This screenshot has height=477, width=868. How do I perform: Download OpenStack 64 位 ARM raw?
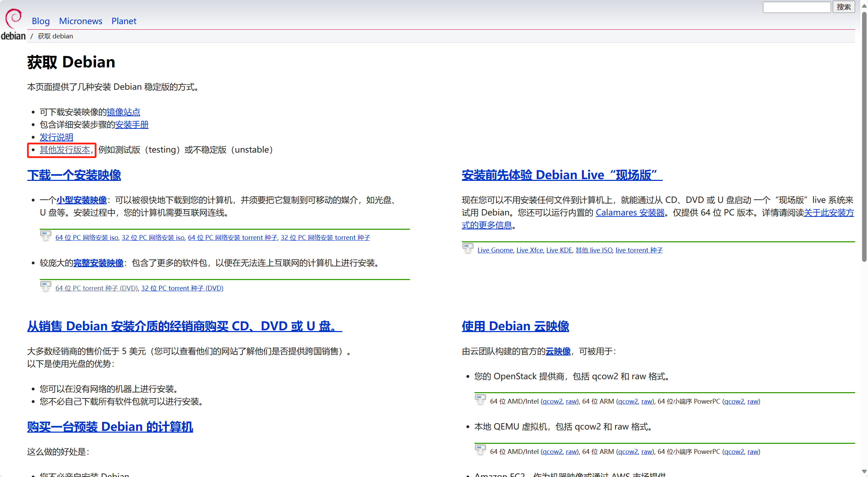(647, 401)
